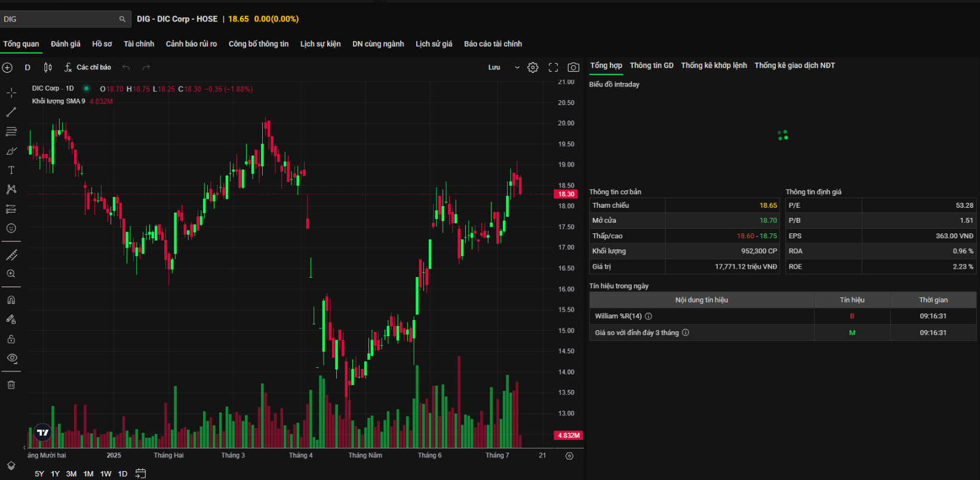
Task: Toggle lock all drawings
Action: coord(11,339)
